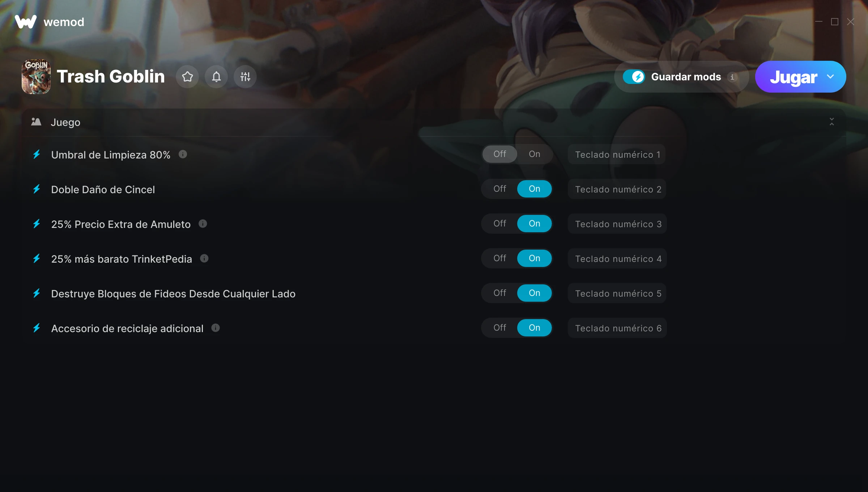868x492 pixels.
Task: Open the Jugar dropdown arrow
Action: click(830, 77)
